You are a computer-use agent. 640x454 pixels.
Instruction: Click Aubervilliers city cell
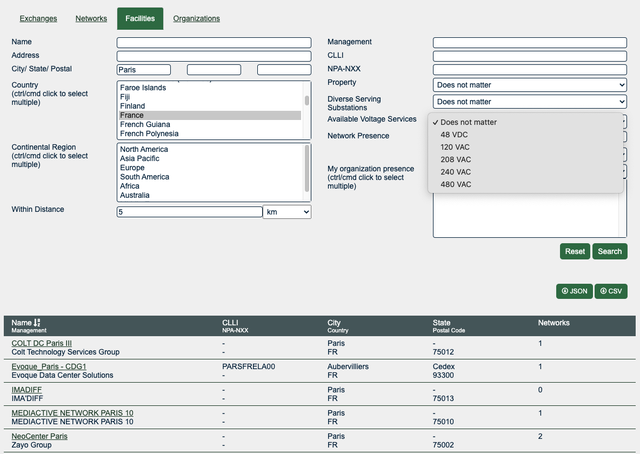pos(348,367)
